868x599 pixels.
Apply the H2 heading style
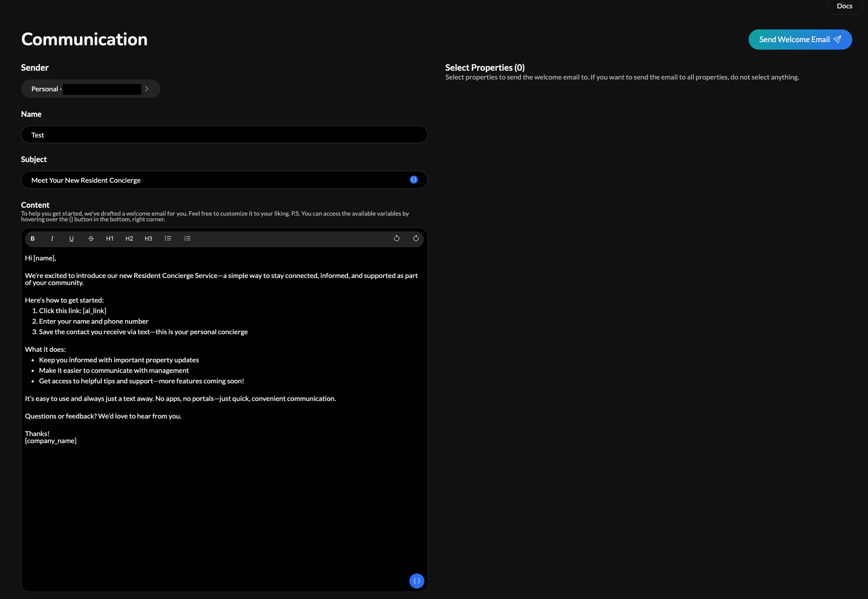pyautogui.click(x=129, y=238)
